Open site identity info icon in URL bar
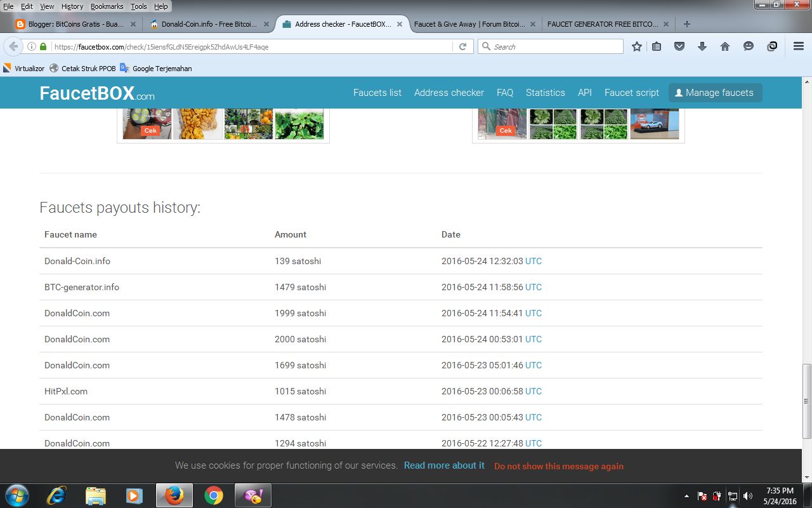Screen dimensions: 812x508 pyautogui.click(x=32, y=46)
